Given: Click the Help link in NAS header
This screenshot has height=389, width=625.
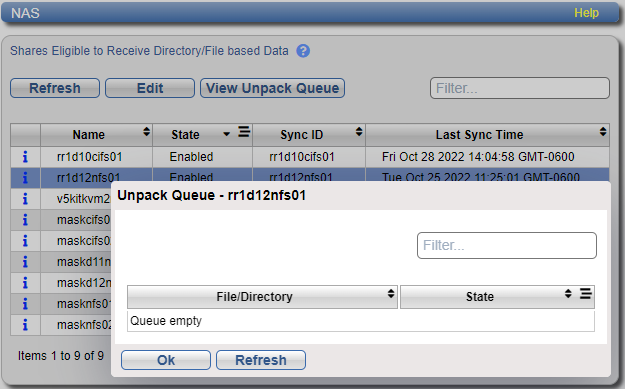Looking at the screenshot, I should pyautogui.click(x=586, y=13).
